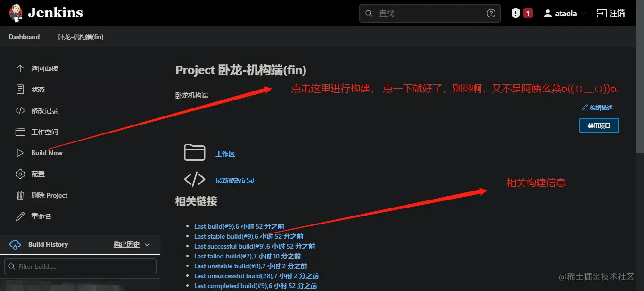Open Last failed build(#7) link
Image resolution: width=644 pixels, height=291 pixels.
(x=248, y=256)
